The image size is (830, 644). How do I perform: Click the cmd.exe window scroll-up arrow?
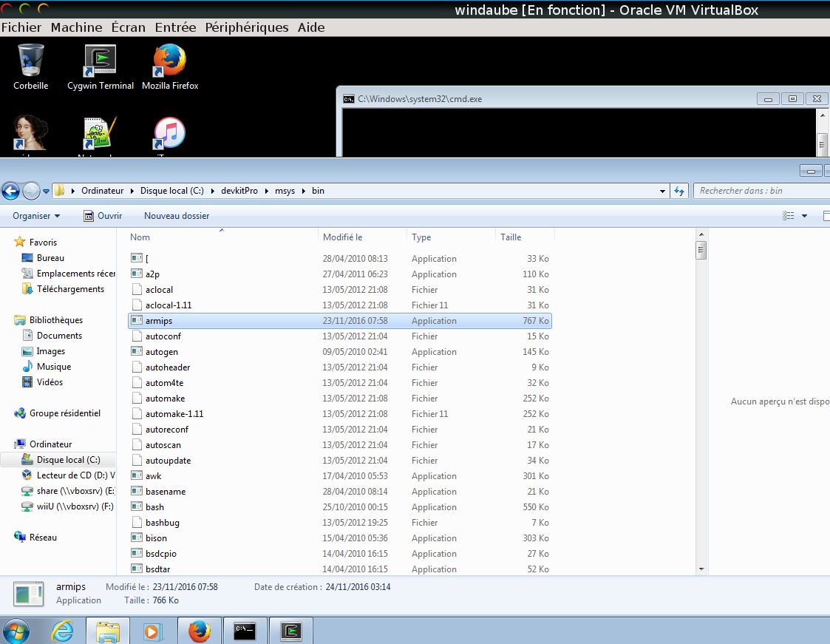822,115
